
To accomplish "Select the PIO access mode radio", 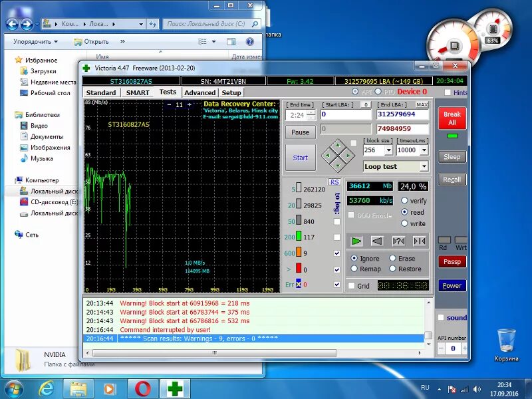I will (x=378, y=91).
